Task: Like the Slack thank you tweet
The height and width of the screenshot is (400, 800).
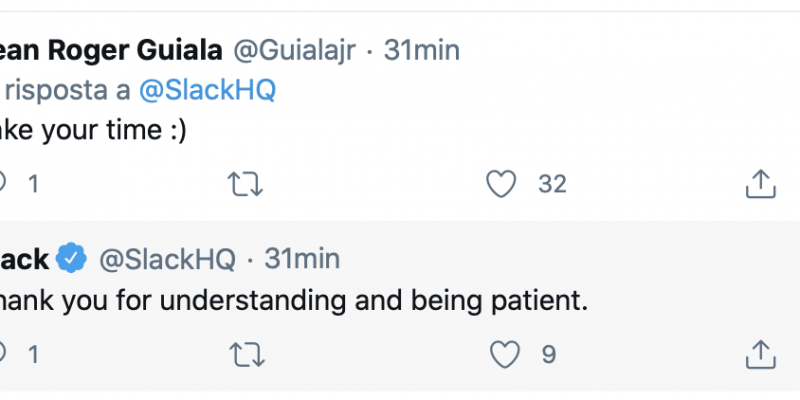Action: [505, 355]
